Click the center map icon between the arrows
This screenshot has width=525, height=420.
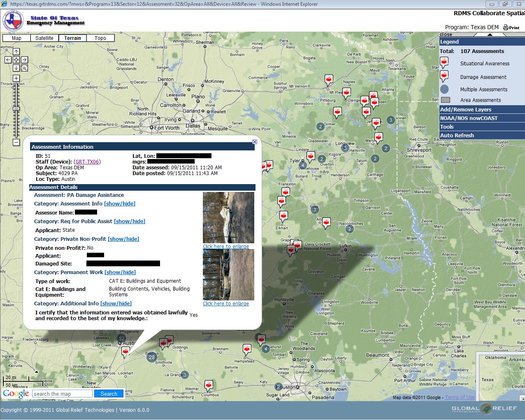pyautogui.click(x=16, y=60)
